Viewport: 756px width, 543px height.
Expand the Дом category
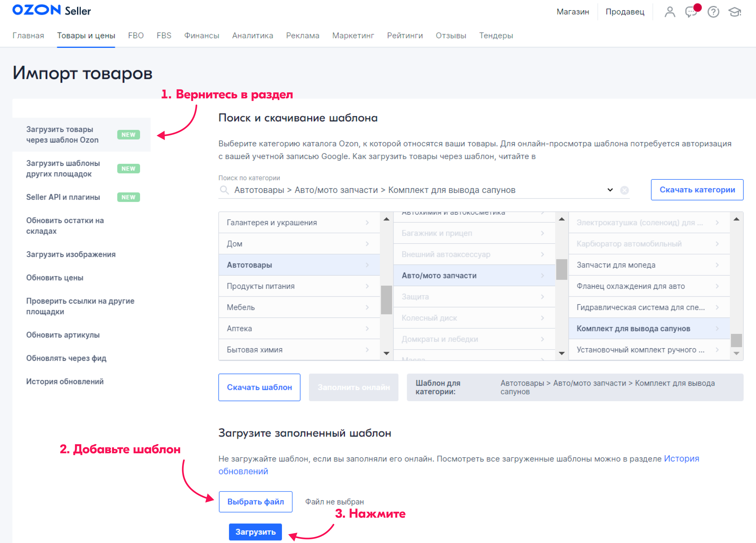pyautogui.click(x=299, y=244)
